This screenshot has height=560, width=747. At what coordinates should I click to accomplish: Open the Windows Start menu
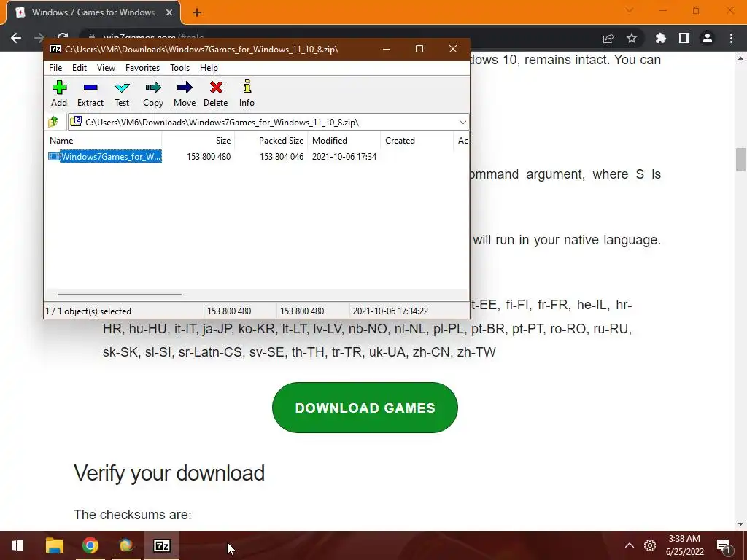(18, 545)
